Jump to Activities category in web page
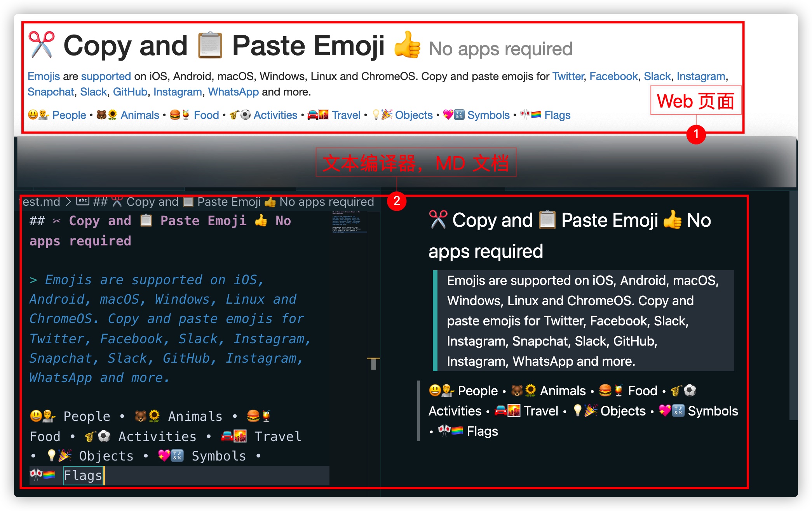The width and height of the screenshot is (812, 511). (275, 115)
